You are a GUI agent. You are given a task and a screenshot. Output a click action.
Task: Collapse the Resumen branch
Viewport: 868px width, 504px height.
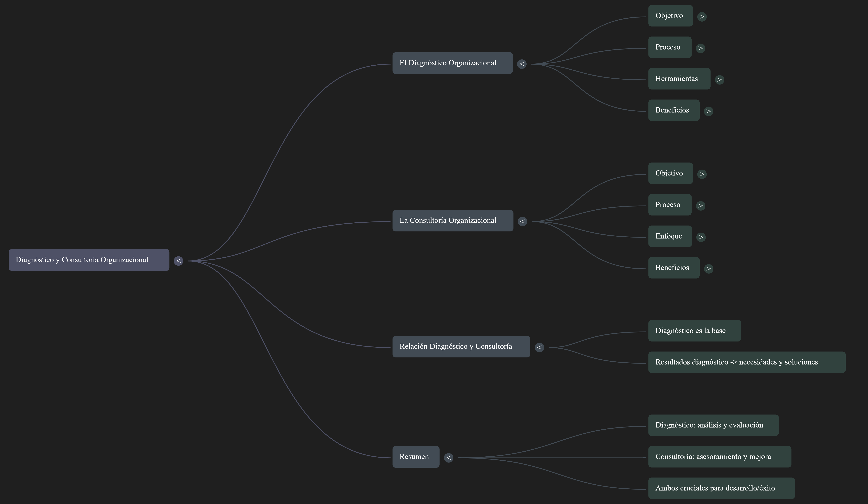448,458
